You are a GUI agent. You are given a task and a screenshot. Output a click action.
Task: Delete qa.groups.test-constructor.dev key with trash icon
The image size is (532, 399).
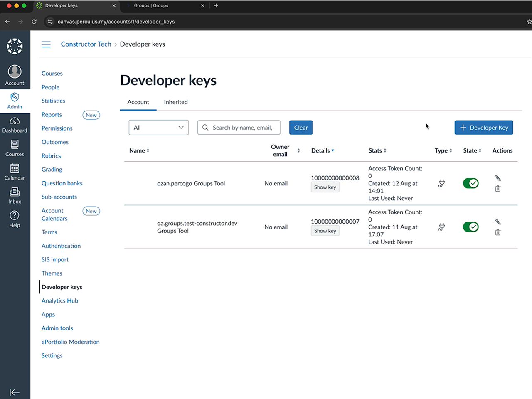[498, 232]
